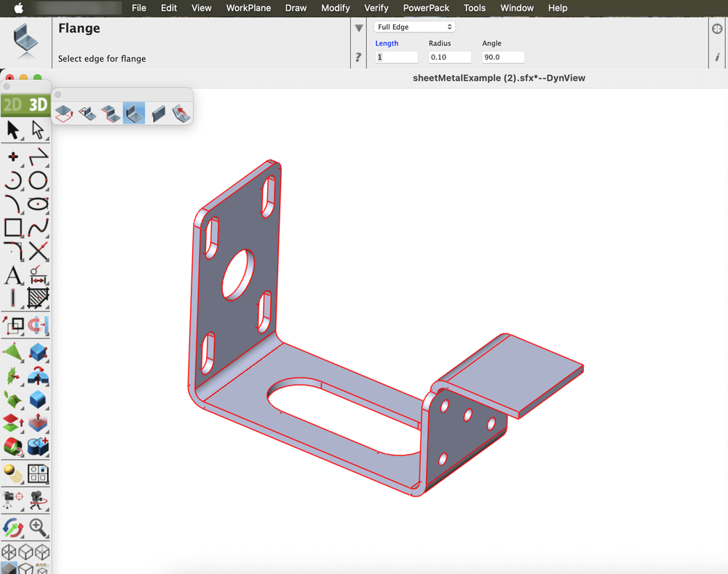Expand the downward triangle in prompt bar
Image resolution: width=728 pixels, height=574 pixels.
pyautogui.click(x=358, y=28)
